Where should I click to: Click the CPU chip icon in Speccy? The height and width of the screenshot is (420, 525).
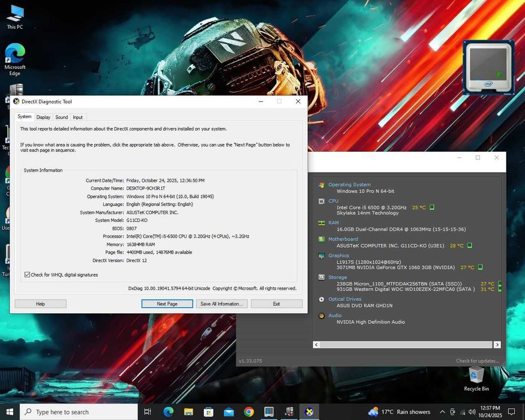tap(322, 201)
